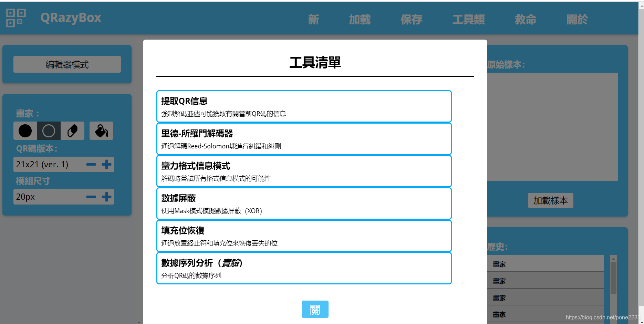This screenshot has height=324, width=644.
Task: Open the 里德-所羅門解碼器 tool
Action: tap(304, 139)
